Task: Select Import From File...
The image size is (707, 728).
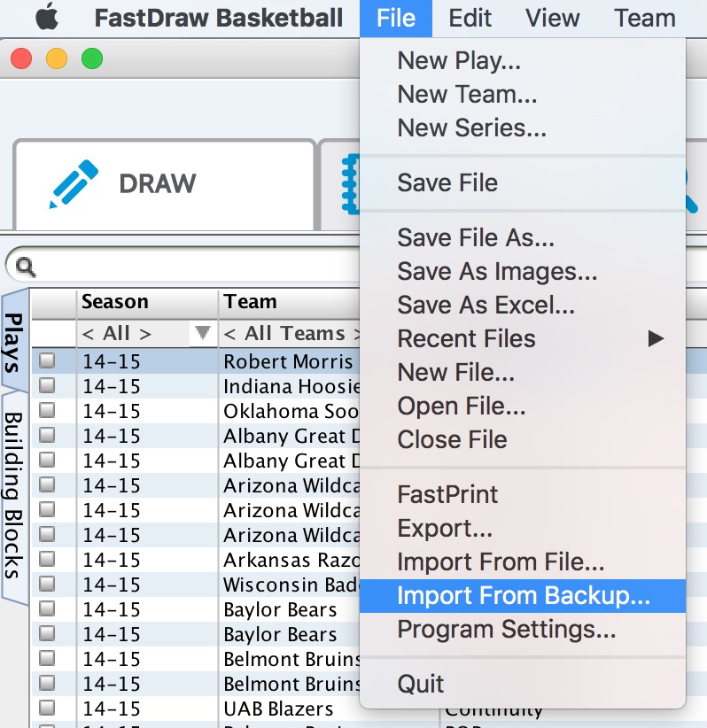Action: [x=523, y=561]
